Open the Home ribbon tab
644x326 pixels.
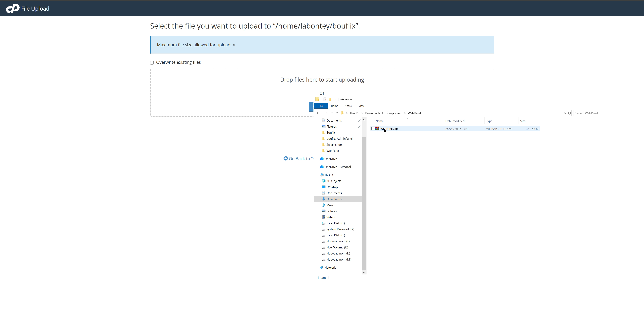pyautogui.click(x=335, y=106)
